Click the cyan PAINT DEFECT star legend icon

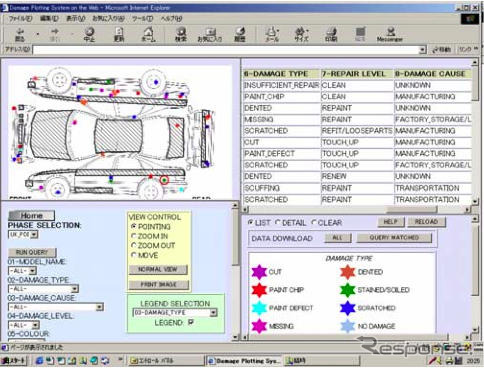click(x=259, y=308)
